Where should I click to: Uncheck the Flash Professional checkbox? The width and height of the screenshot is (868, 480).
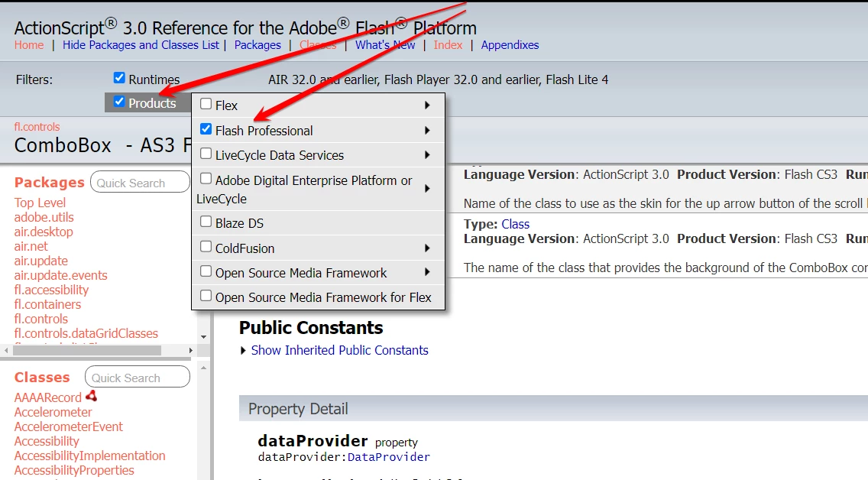206,129
